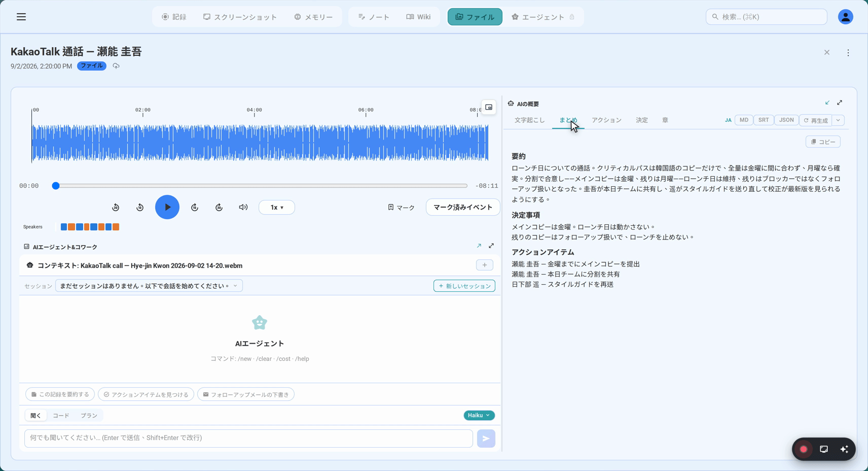Select 聞く mode

(35, 415)
